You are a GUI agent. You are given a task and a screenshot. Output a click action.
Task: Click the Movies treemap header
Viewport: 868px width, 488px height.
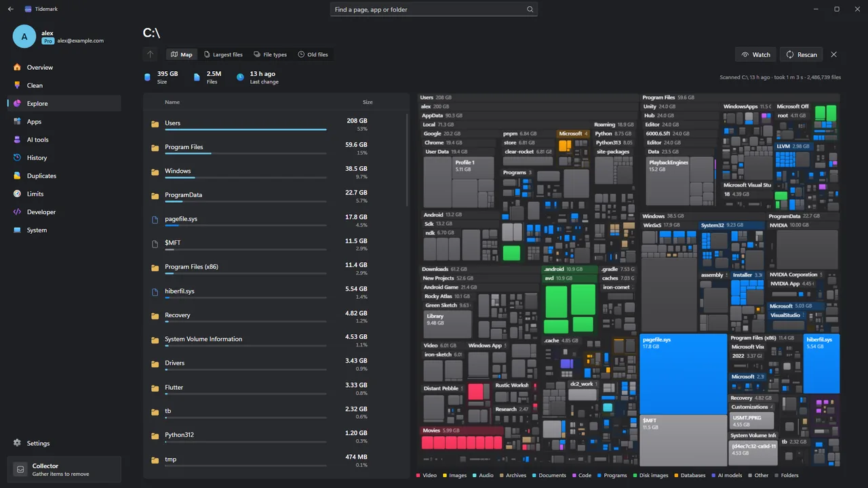(461, 430)
